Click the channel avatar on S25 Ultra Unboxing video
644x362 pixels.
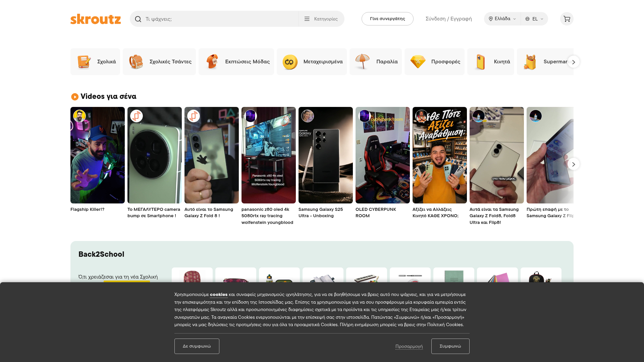[x=308, y=116]
